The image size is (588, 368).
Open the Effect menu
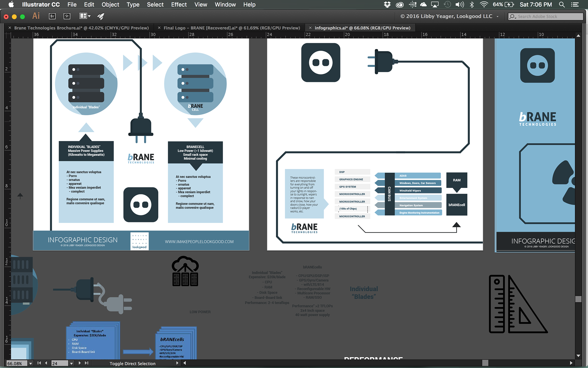(179, 5)
